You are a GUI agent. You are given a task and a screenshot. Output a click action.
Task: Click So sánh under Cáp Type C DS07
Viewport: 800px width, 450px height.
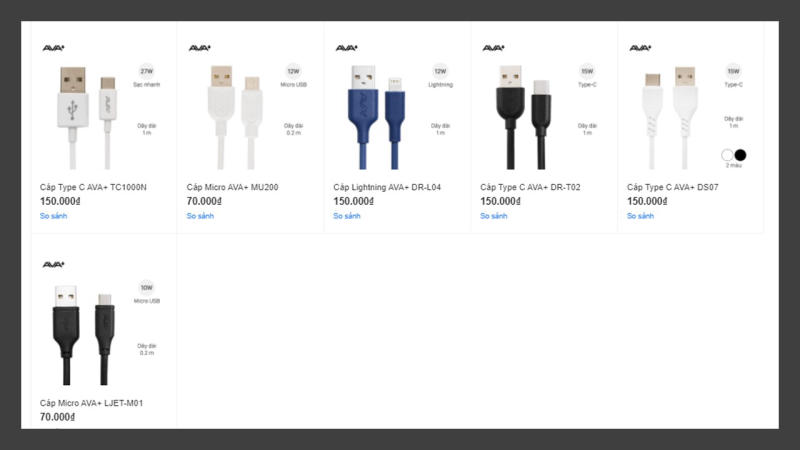pyautogui.click(x=640, y=216)
